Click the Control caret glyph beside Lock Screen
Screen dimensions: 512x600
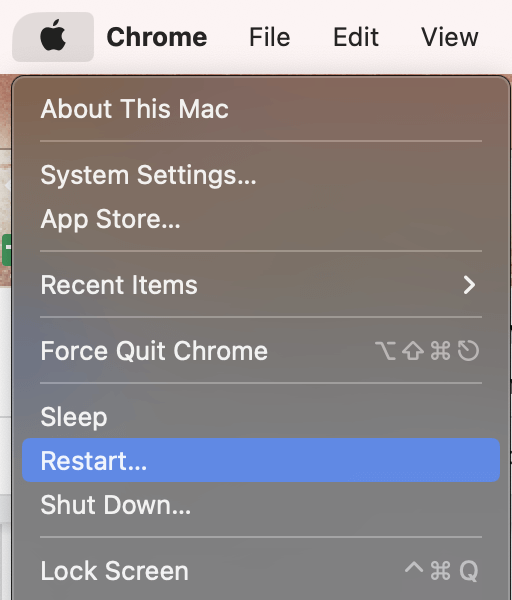[x=414, y=567]
